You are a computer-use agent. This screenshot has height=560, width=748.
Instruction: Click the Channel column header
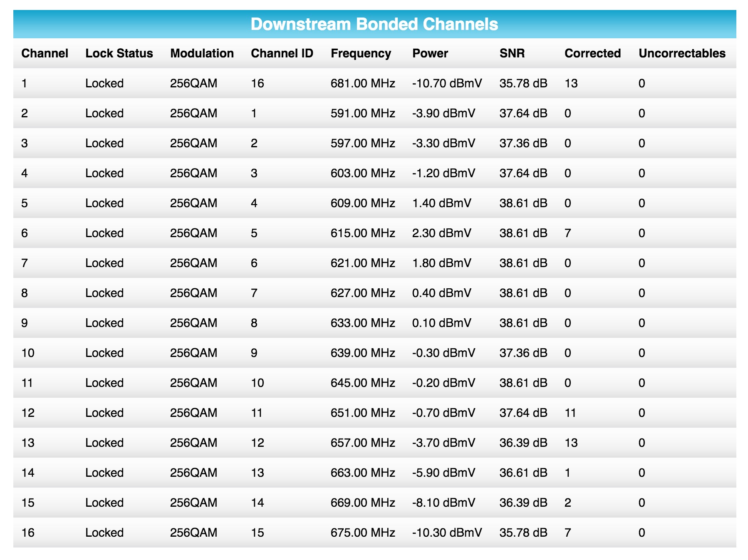pos(45,53)
